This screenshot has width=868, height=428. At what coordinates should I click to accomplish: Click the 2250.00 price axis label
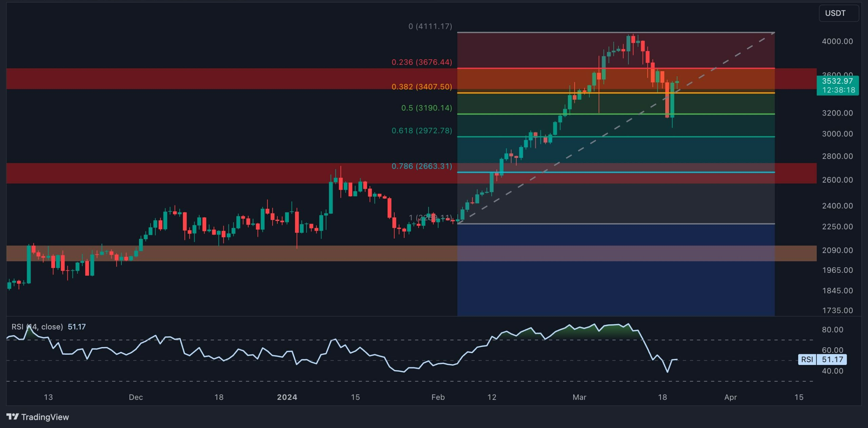point(837,226)
